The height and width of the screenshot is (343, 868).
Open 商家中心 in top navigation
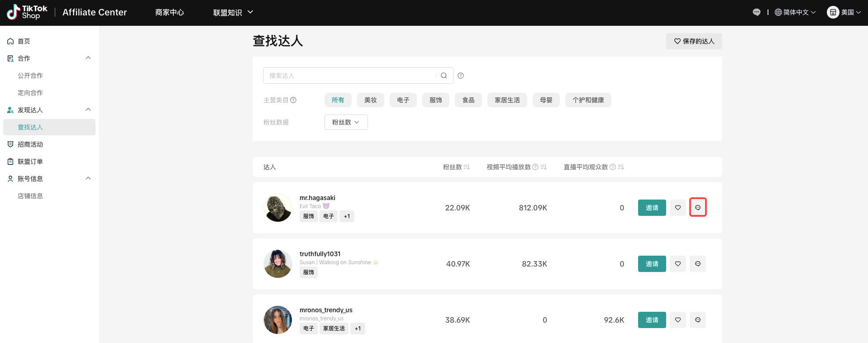169,12
